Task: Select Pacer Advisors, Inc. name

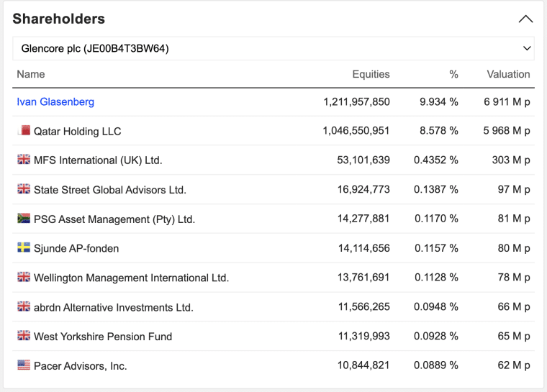Action: 80,366
